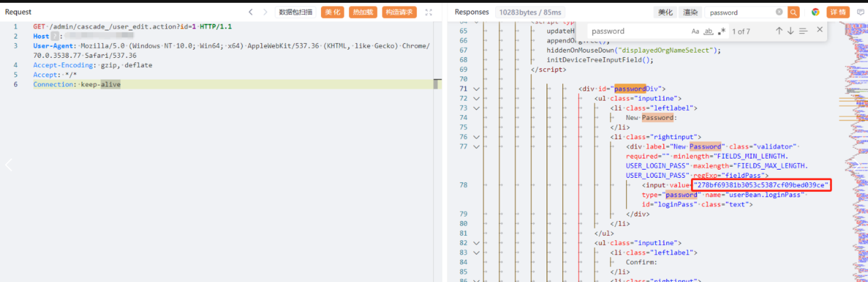The image size is (868, 282).
Task: Focus the Responses header search input
Action: 741,12
